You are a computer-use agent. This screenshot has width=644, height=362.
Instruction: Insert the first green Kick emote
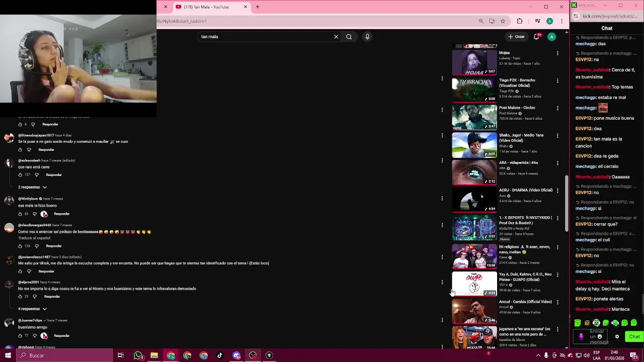pos(578,323)
